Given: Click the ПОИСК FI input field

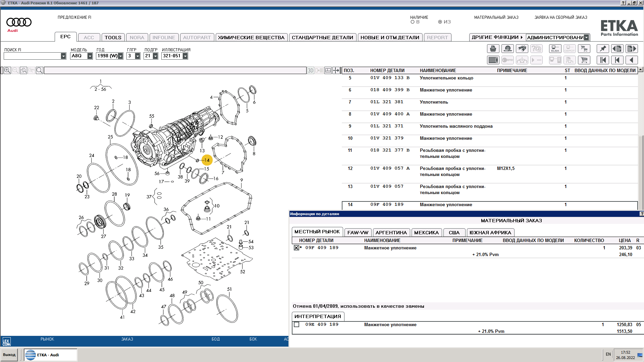Looking at the screenshot, I should click(x=32, y=56).
